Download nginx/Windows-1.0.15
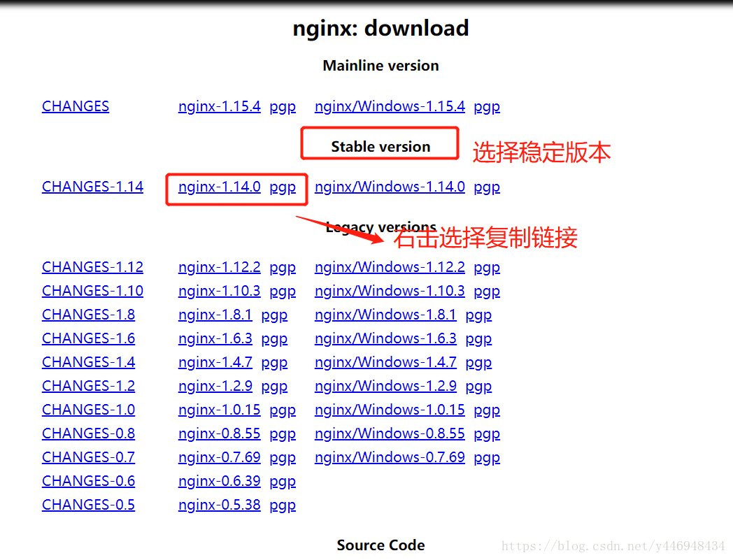733x560 pixels. tap(390, 410)
